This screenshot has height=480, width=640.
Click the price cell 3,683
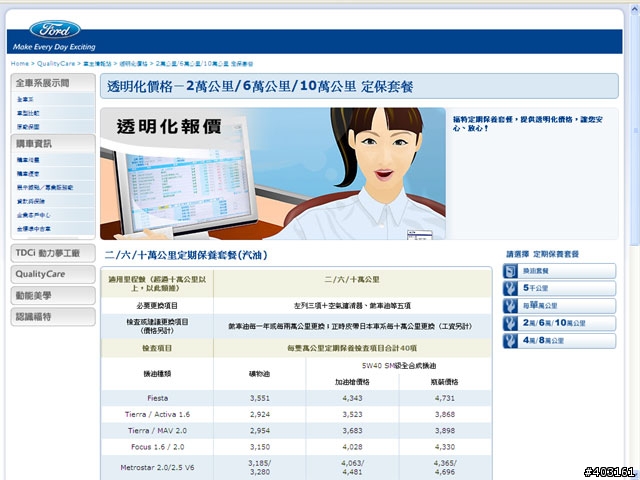352,431
